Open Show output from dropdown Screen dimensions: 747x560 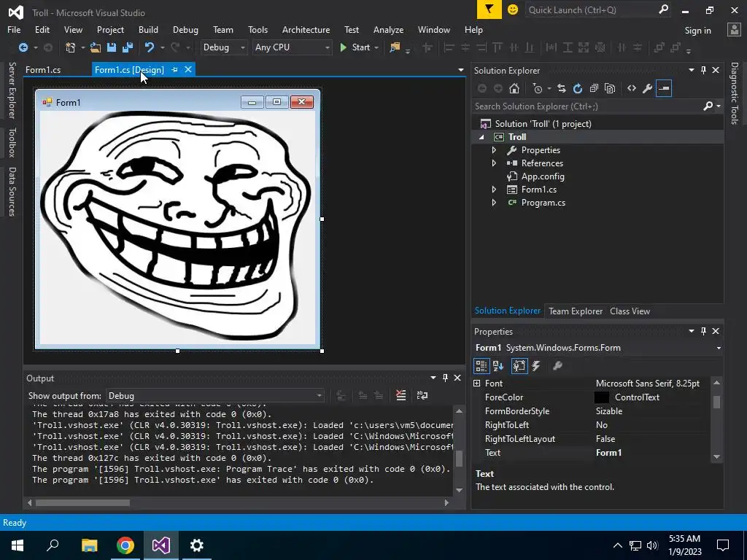(215, 396)
